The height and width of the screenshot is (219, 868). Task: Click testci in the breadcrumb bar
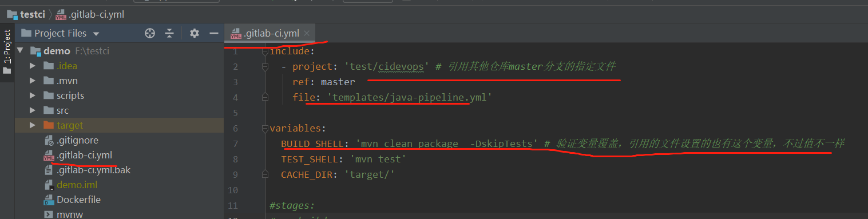(x=33, y=14)
